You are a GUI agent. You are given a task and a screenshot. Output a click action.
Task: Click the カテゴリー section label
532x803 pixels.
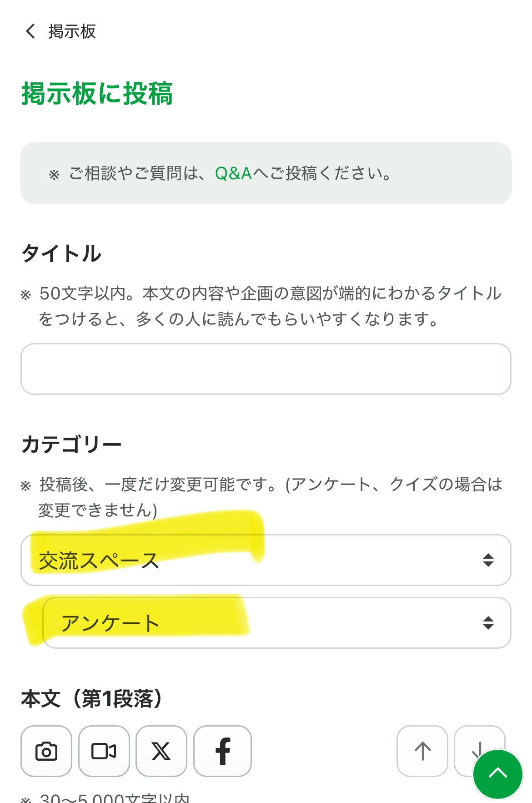click(71, 444)
